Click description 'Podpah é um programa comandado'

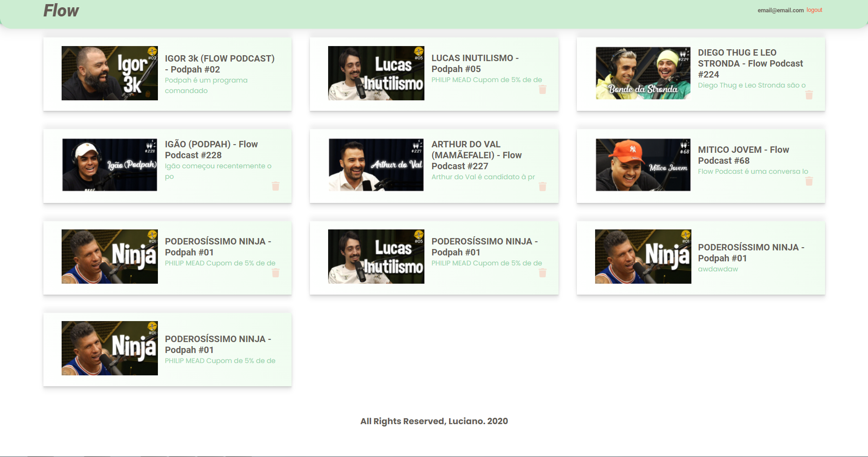206,85
